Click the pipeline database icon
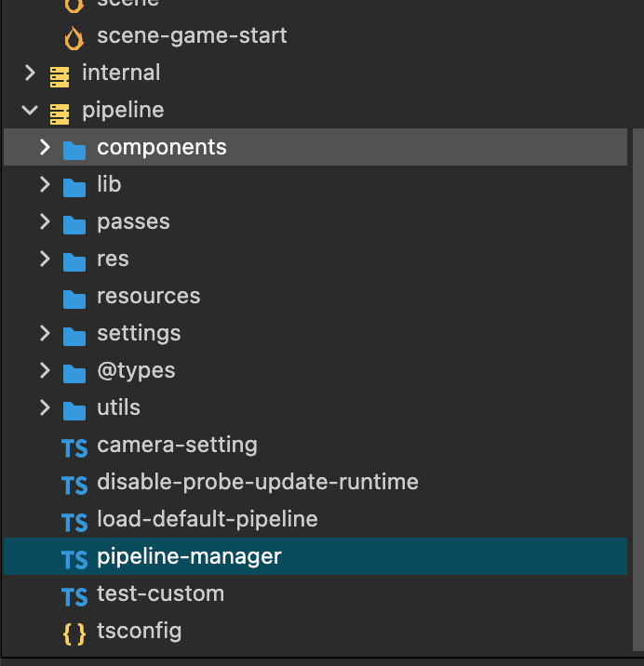Screen dimensions: 644x666 (x=60, y=112)
